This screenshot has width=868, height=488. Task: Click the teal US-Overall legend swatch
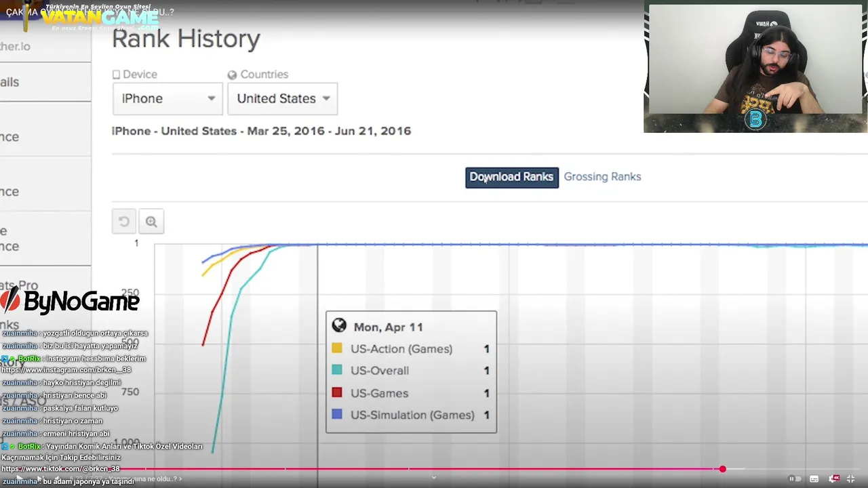(x=337, y=370)
